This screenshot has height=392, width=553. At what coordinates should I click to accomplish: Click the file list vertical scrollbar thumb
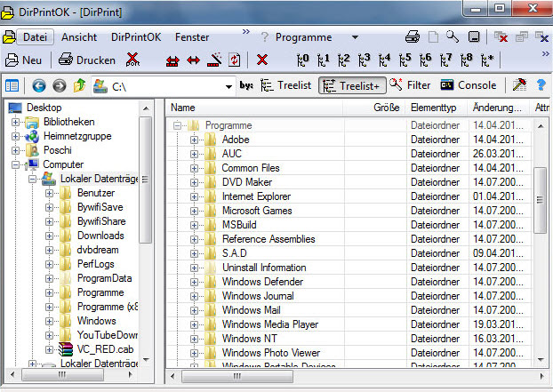pos(540,200)
